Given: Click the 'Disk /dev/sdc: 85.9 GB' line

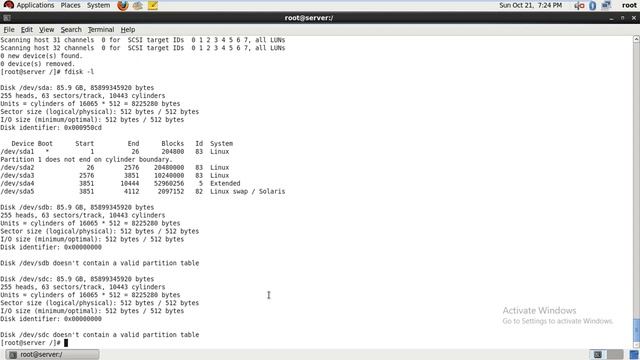Looking at the screenshot, I should pos(77,279).
